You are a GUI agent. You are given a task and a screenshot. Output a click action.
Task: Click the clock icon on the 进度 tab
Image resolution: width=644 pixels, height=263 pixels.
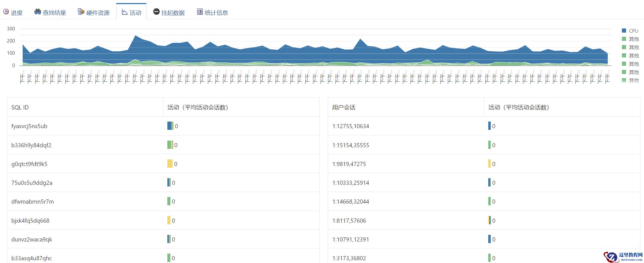pyautogui.click(x=6, y=12)
